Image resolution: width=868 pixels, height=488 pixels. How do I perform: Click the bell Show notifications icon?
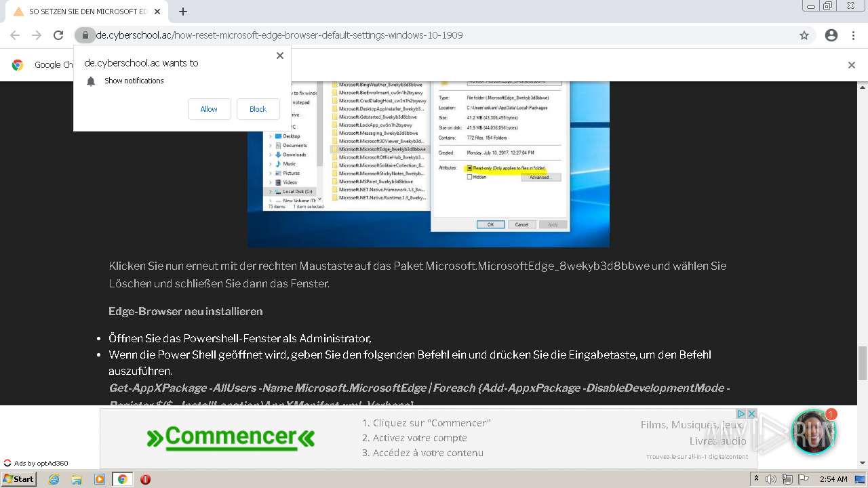coord(90,81)
